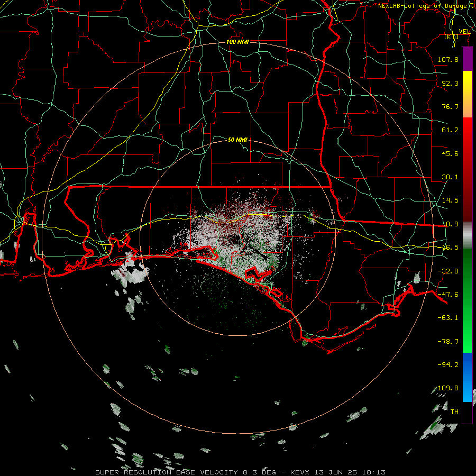Pick the purple segment of velocity color bar
Image resolution: width=476 pixels, height=476 pixels.
467,59
